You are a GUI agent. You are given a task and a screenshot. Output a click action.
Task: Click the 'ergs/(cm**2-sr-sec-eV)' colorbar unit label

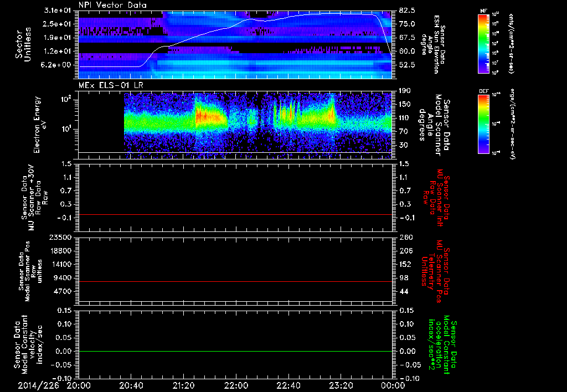[511, 124]
